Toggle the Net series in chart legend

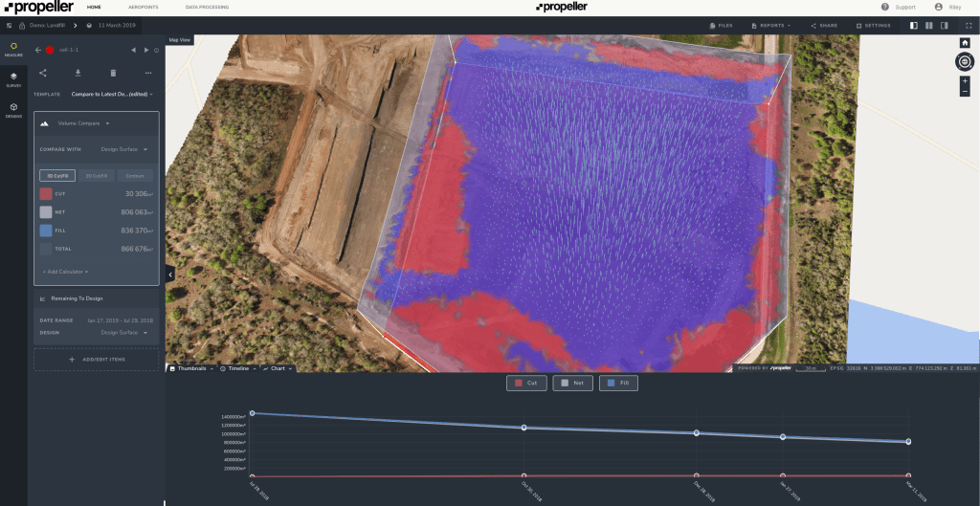571,383
